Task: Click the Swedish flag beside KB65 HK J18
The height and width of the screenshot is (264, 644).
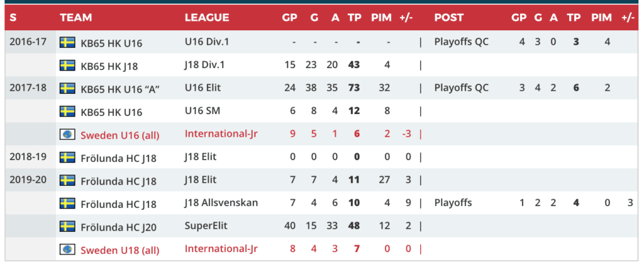Action: [67, 65]
